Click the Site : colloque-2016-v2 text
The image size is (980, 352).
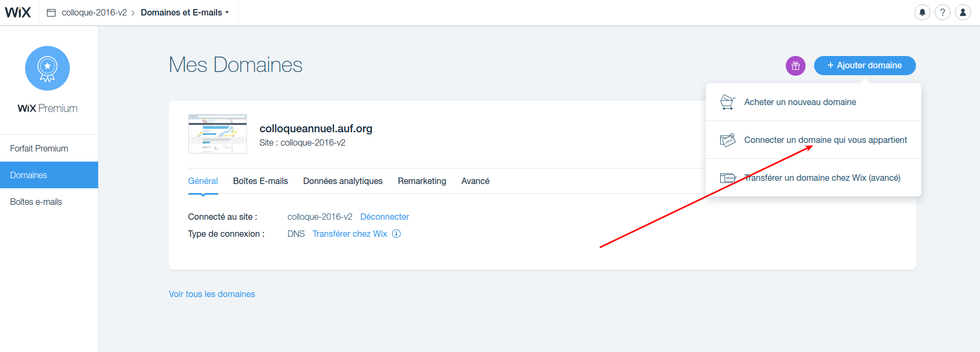pos(302,142)
